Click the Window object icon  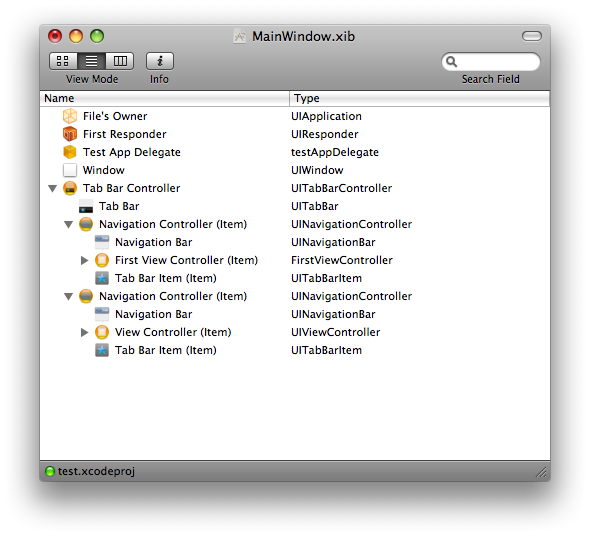[70, 170]
